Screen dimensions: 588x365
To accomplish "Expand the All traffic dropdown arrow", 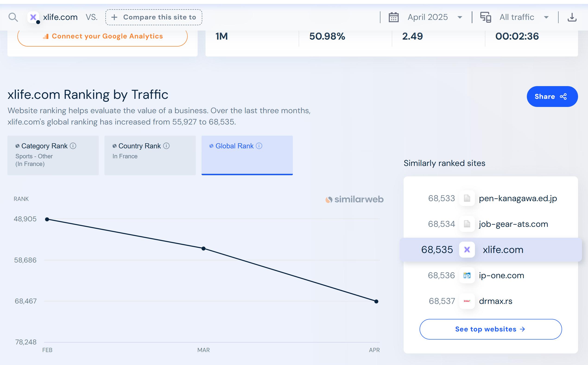I will pyautogui.click(x=546, y=17).
